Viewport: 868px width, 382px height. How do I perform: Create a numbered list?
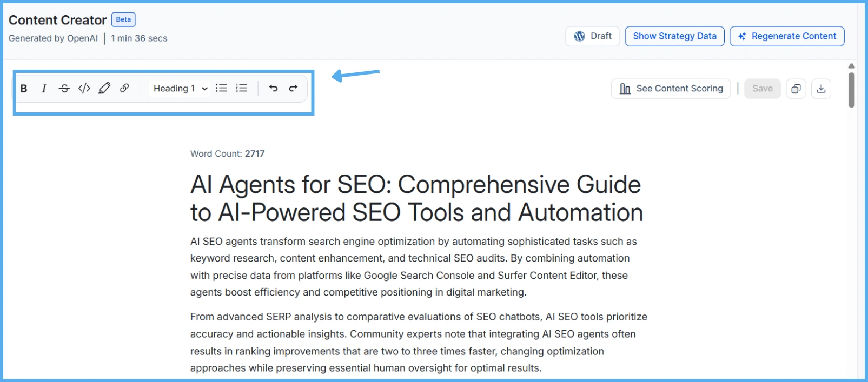pyautogui.click(x=242, y=89)
